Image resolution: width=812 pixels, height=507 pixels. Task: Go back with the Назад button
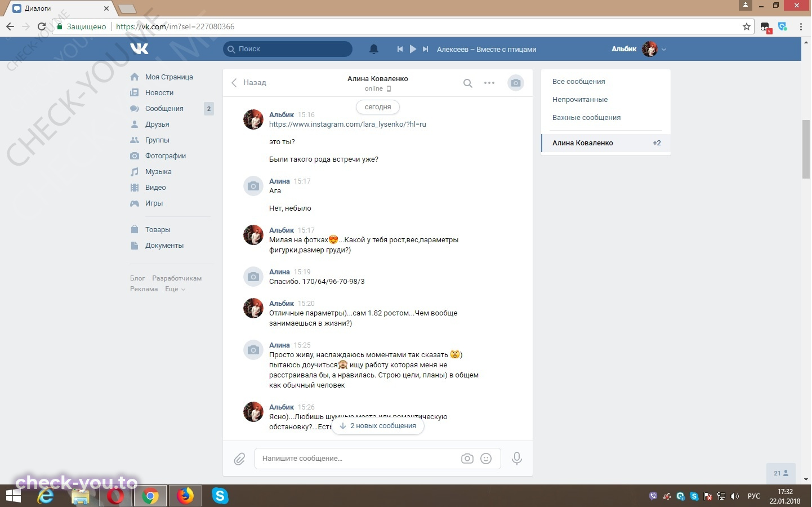pyautogui.click(x=248, y=82)
